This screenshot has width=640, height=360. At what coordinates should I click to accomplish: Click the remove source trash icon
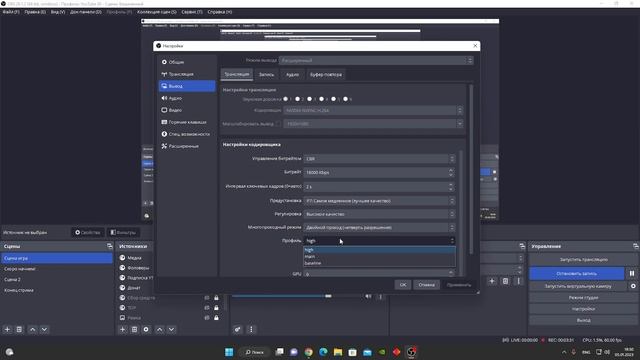(x=134, y=329)
